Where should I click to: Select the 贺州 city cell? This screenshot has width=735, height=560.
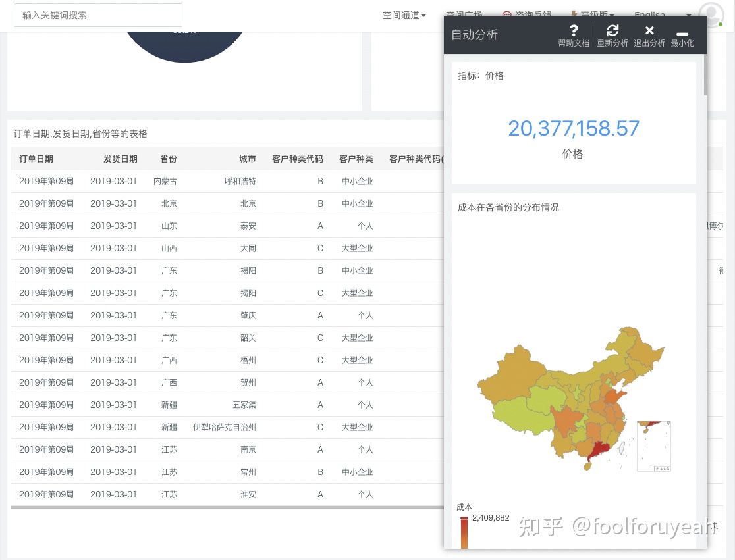[248, 382]
